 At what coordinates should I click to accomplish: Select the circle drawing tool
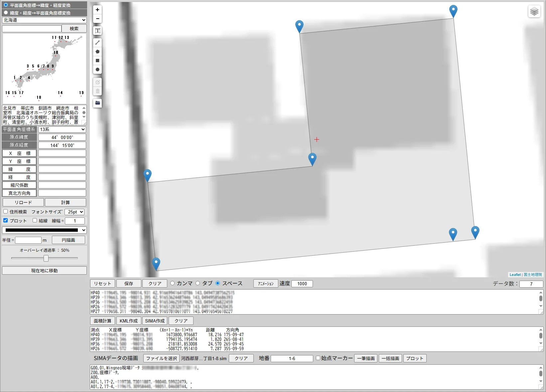click(x=97, y=69)
